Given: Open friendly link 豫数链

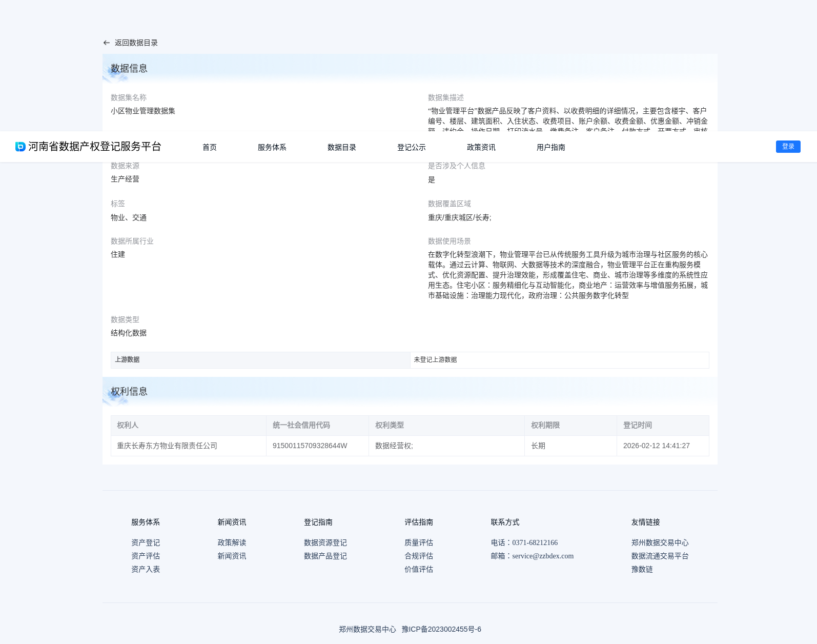Looking at the screenshot, I should tap(642, 569).
